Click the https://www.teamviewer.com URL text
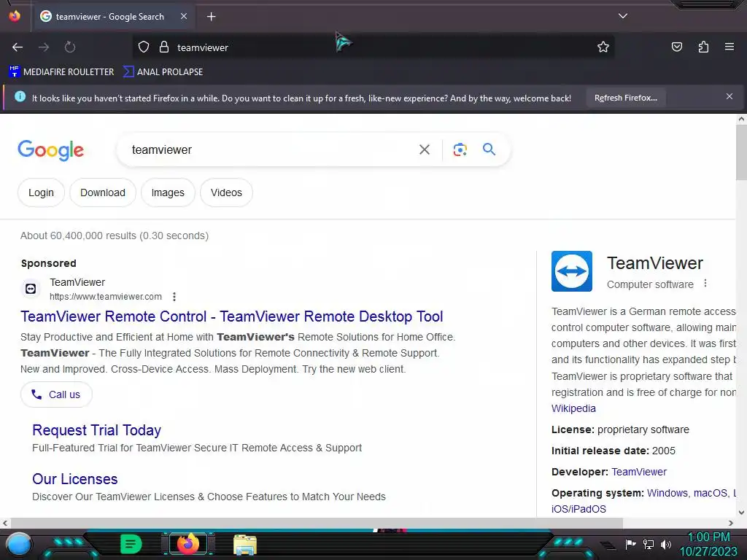Viewport: 747px width, 560px height. click(x=106, y=297)
